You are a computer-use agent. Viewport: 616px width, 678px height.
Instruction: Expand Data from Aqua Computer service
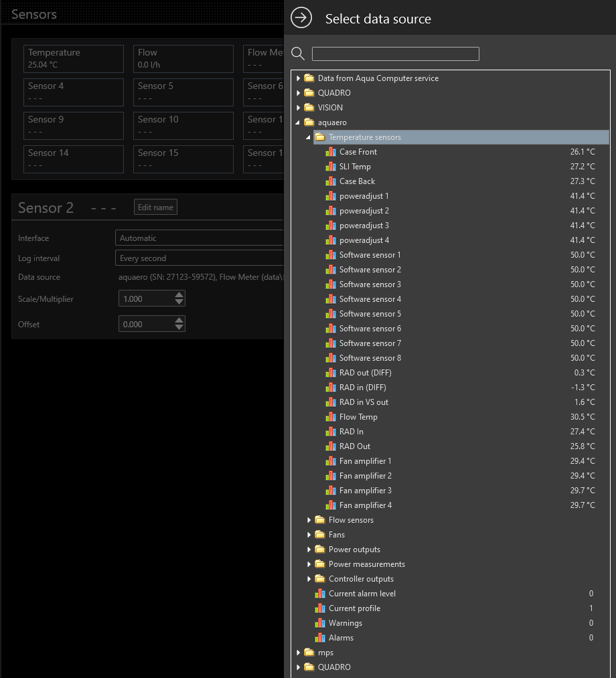coord(299,78)
